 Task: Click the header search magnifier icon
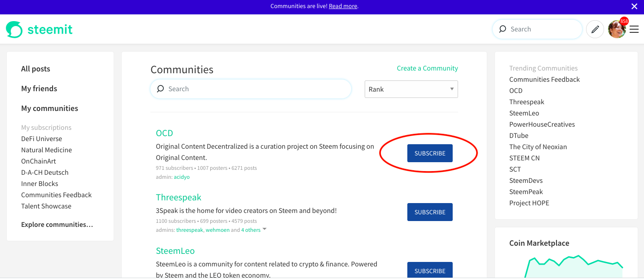pos(503,29)
